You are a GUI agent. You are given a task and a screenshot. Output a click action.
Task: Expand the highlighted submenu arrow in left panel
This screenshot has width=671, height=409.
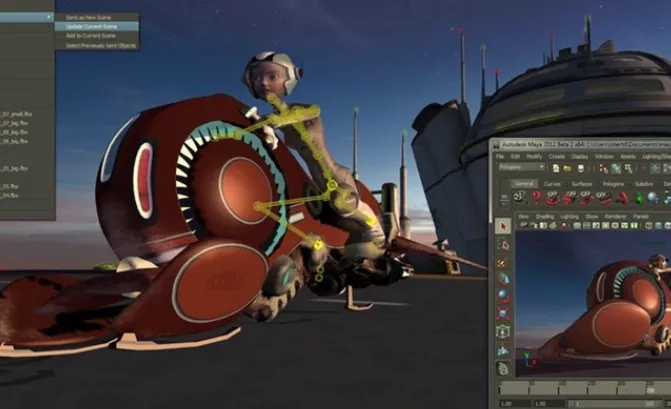[49, 17]
